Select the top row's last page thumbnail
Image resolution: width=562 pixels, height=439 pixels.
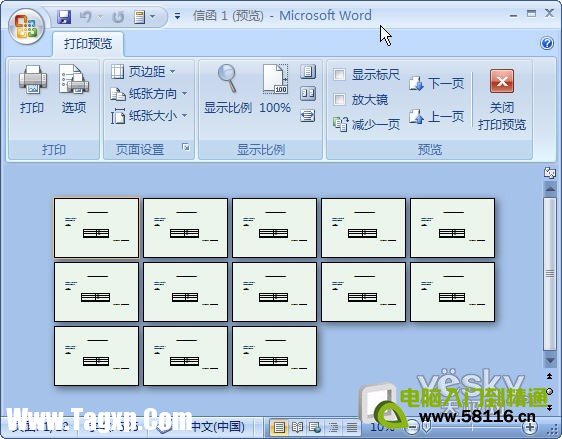pyautogui.click(x=452, y=228)
